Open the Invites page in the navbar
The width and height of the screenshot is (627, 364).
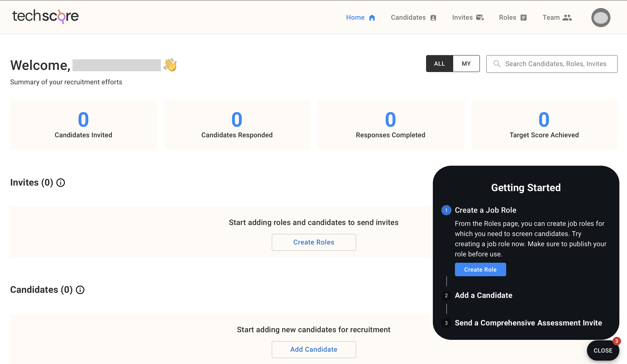click(x=468, y=17)
